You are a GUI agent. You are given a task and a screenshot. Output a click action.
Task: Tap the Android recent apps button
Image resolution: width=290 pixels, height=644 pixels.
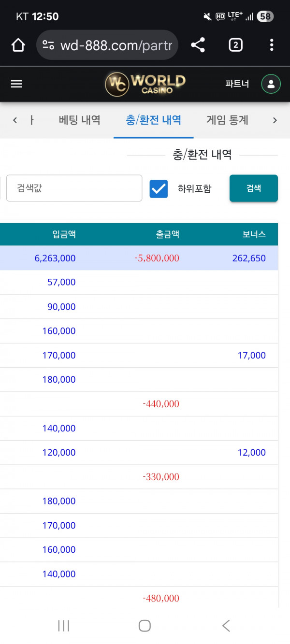(x=63, y=626)
